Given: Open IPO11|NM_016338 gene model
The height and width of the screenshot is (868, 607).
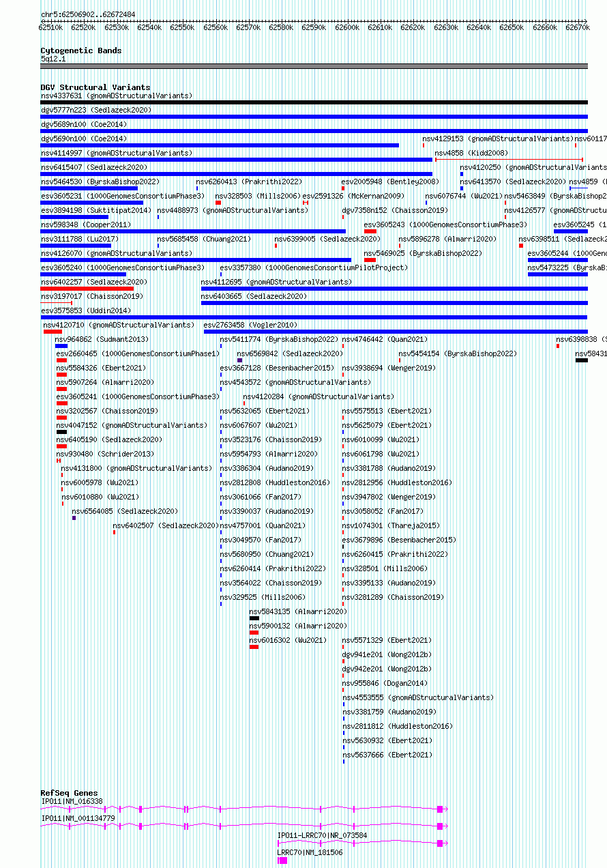Looking at the screenshot, I should click(x=243, y=809).
